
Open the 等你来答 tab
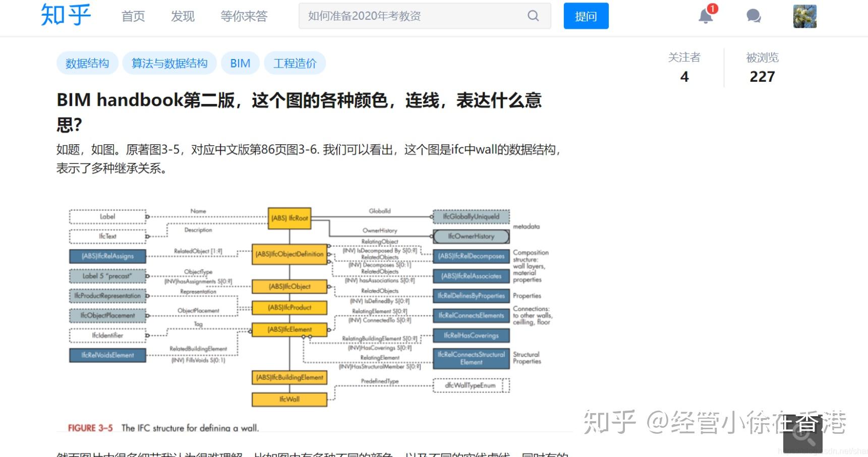[244, 16]
